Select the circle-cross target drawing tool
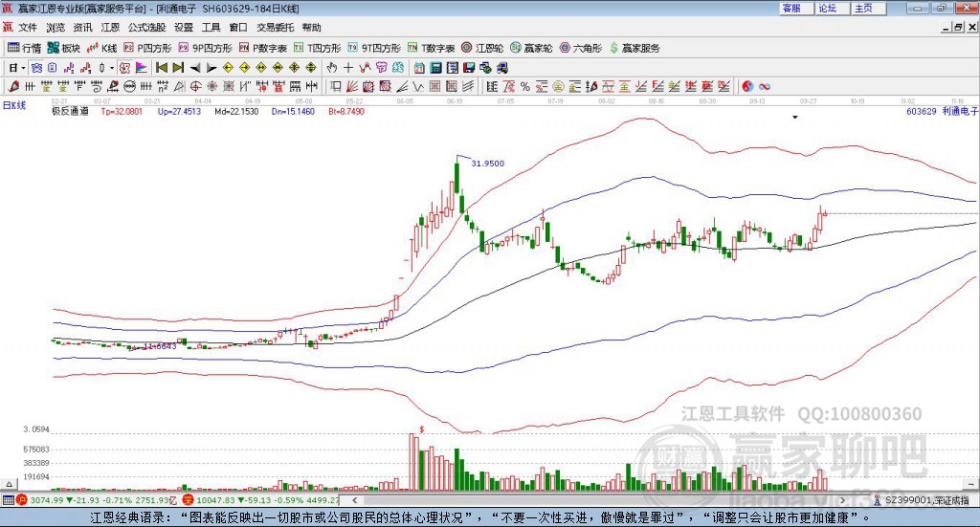Screen dimensions: 980x527 coord(195,86)
